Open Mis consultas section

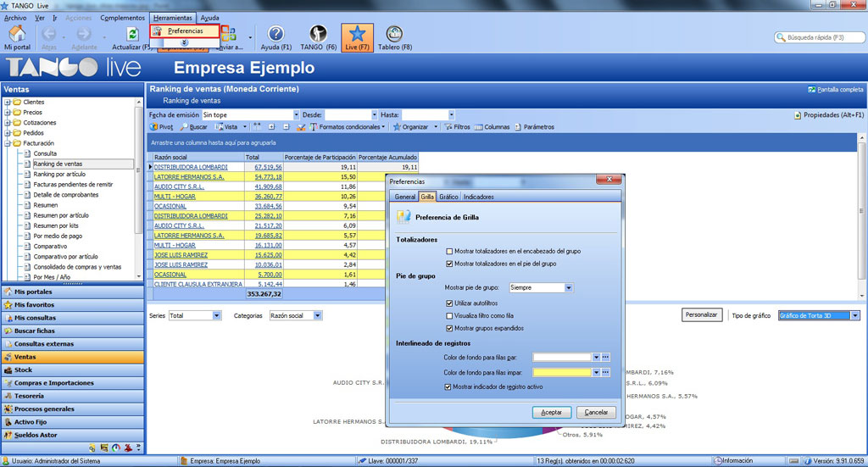coord(73,318)
